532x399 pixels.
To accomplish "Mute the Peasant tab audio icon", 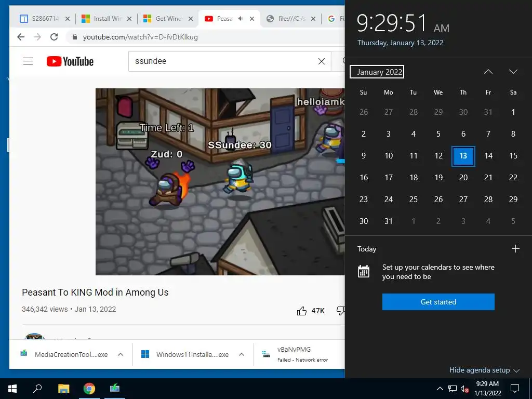I will tap(241, 19).
